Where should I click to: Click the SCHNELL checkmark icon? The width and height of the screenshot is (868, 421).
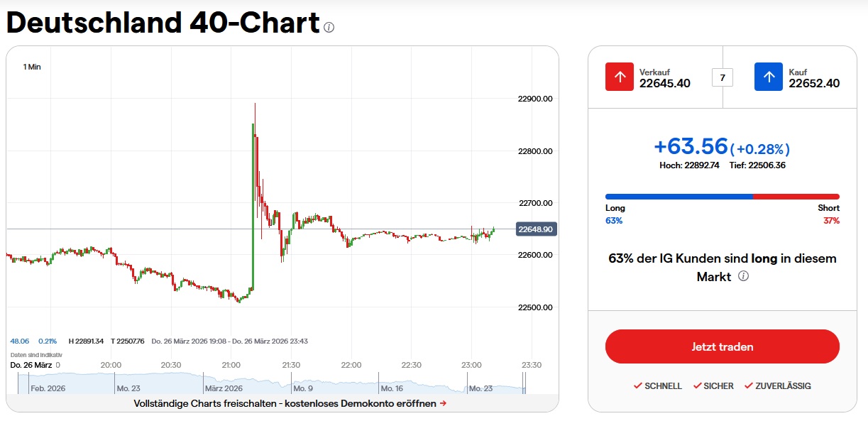(638, 386)
